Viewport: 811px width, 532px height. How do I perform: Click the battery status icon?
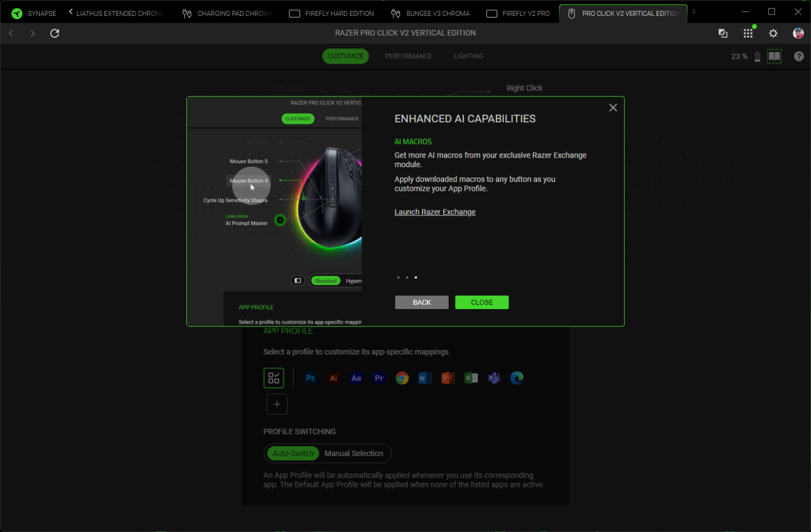tap(757, 56)
